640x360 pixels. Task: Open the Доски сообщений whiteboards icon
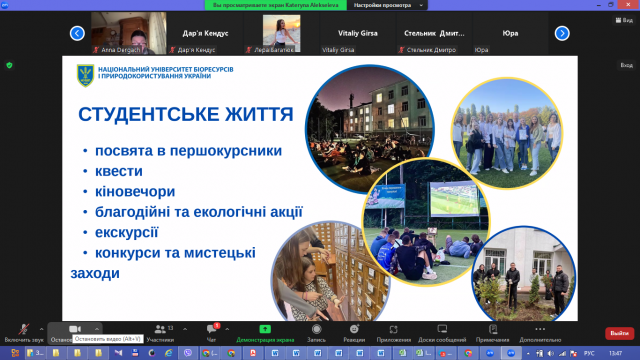click(x=442, y=329)
